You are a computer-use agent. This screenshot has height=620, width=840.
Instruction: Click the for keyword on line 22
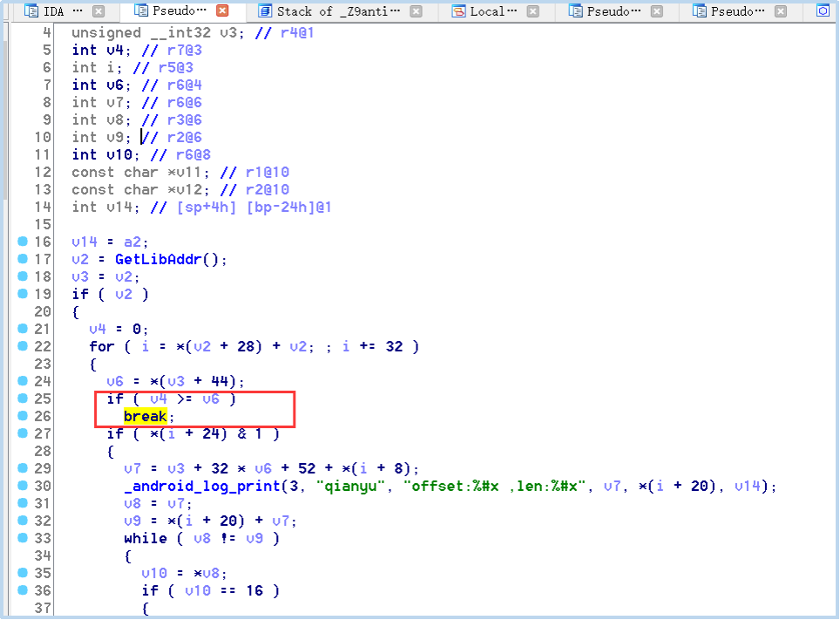pyautogui.click(x=102, y=346)
